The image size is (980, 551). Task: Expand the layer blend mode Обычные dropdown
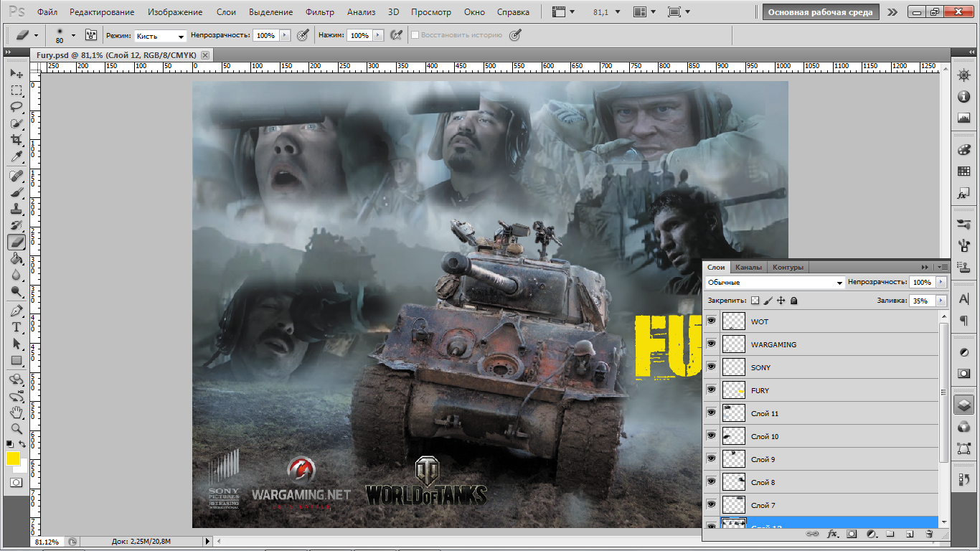775,283
